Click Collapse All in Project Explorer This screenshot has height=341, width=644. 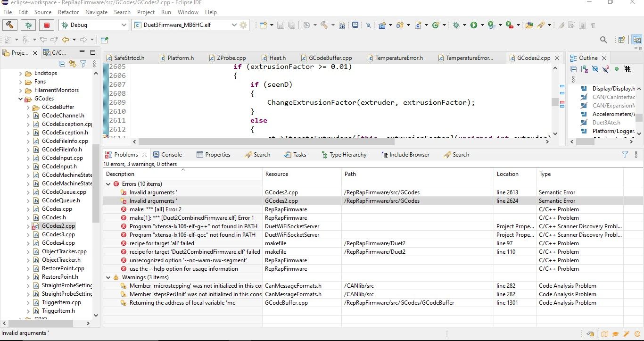(62, 64)
